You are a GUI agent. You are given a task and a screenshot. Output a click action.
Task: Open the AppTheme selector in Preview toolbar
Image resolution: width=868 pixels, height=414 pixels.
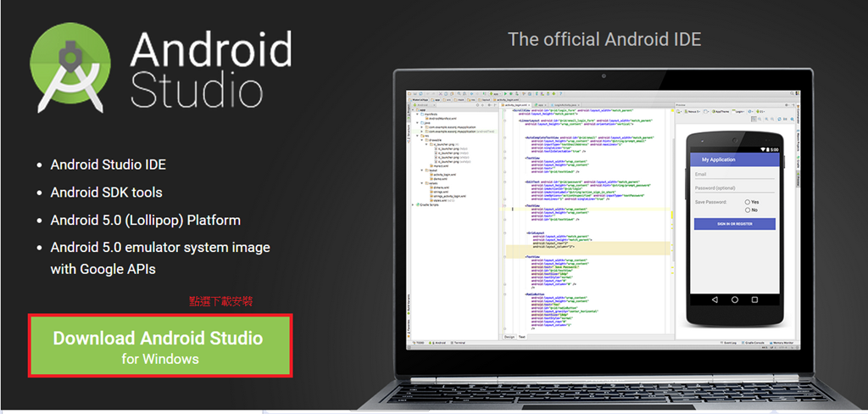coord(721,111)
